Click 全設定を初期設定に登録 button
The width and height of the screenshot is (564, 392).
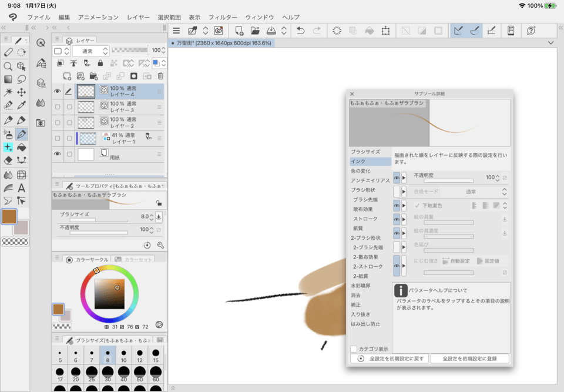point(470,359)
